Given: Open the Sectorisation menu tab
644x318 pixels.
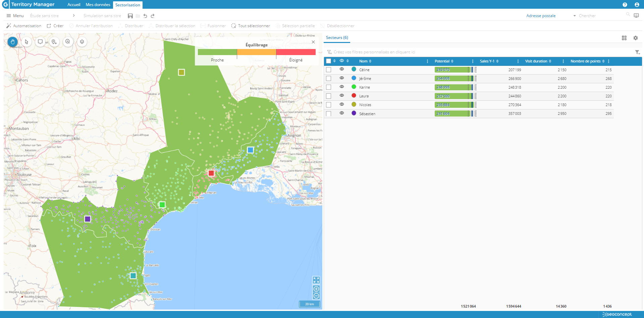Looking at the screenshot, I should click(128, 5).
